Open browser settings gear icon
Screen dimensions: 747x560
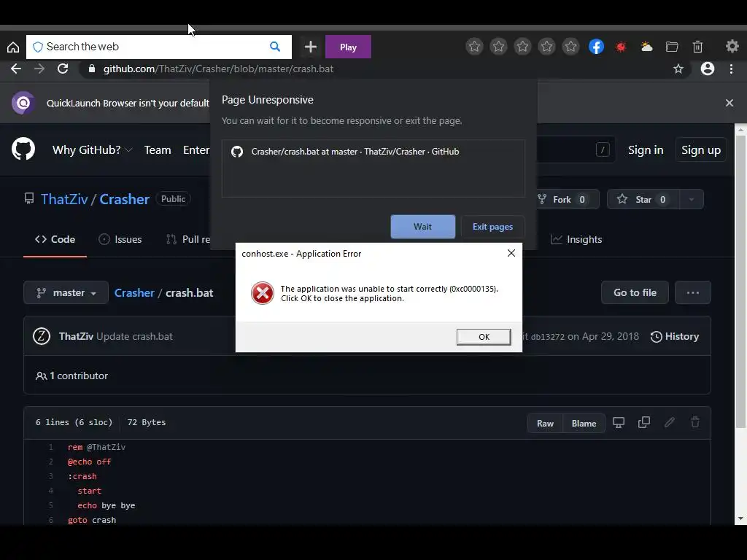(x=732, y=46)
